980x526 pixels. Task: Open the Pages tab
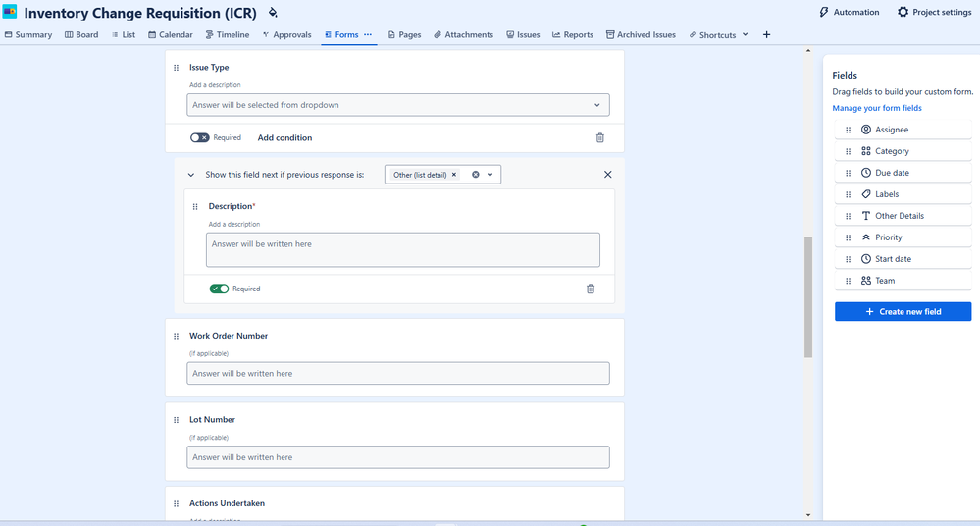click(404, 35)
